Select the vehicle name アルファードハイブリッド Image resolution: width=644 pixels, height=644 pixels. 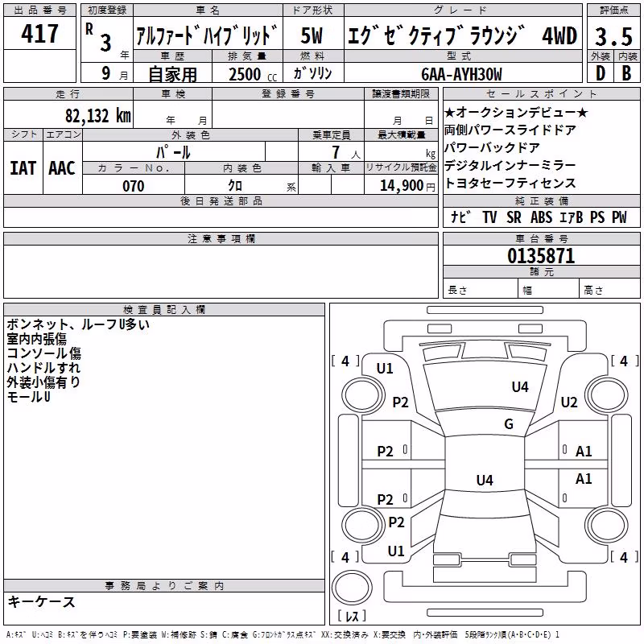point(207,35)
